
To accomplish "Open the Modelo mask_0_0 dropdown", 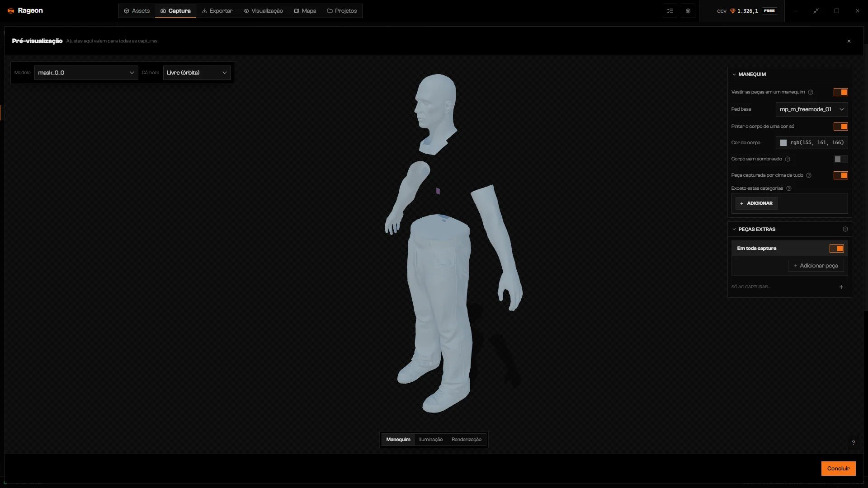I will click(x=86, y=73).
